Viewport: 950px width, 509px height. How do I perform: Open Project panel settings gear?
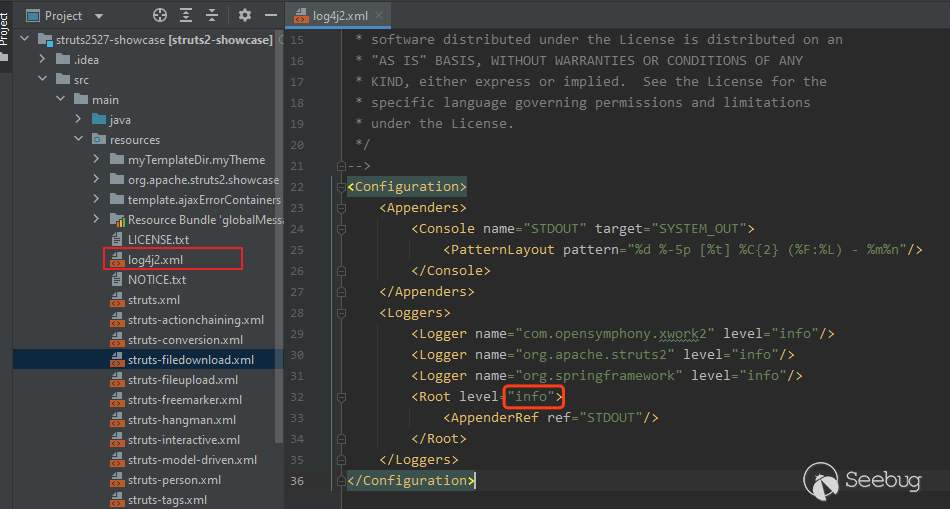245,15
